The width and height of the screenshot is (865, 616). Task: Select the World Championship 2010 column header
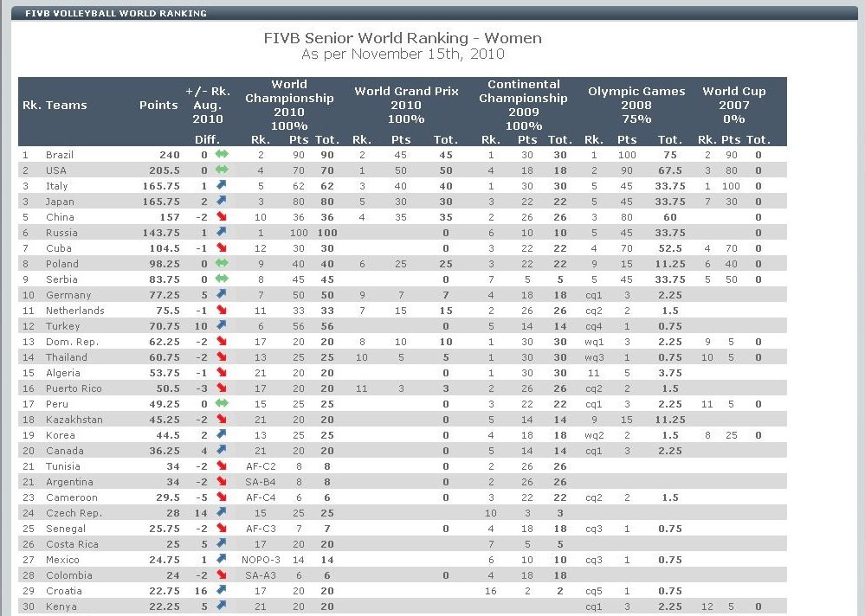point(289,105)
